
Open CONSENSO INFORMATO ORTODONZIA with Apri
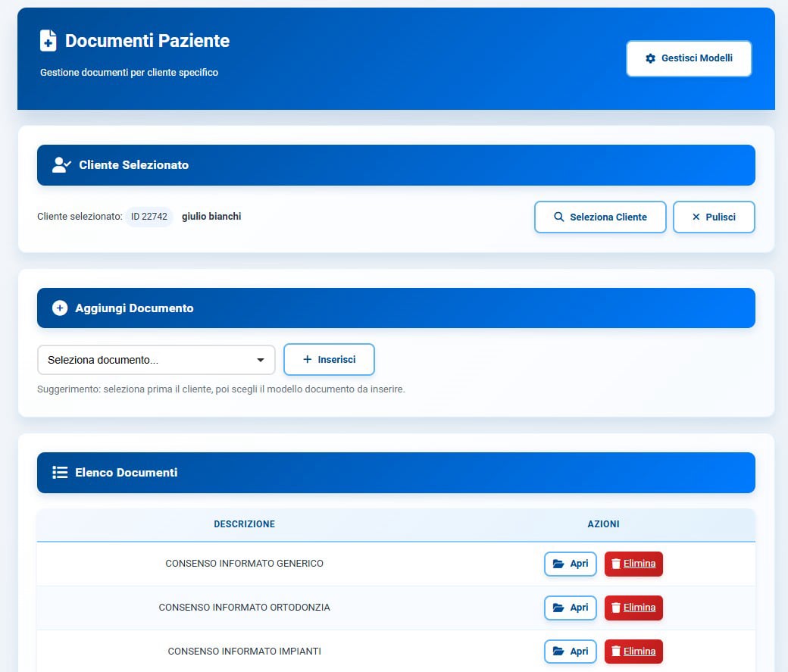tap(570, 607)
